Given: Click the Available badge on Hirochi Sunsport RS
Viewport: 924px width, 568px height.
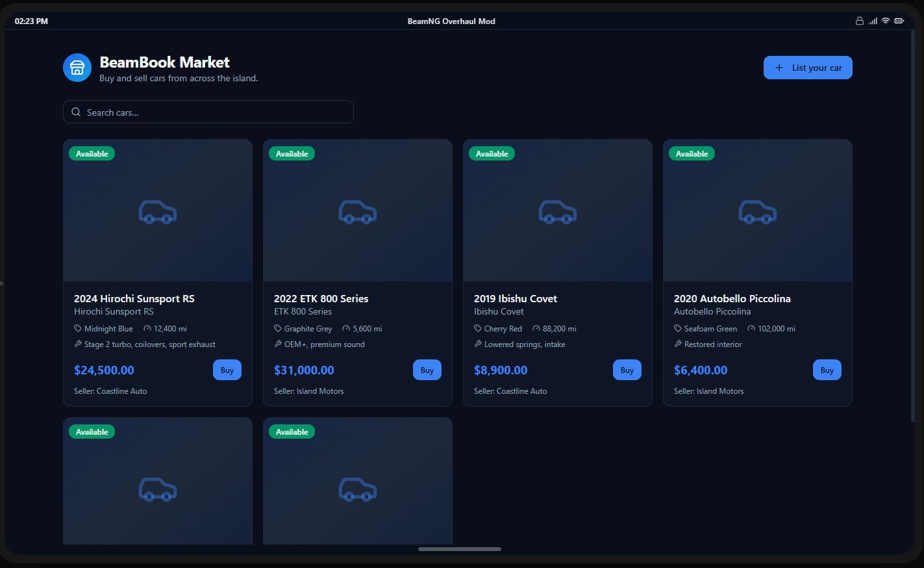Looking at the screenshot, I should click(92, 153).
